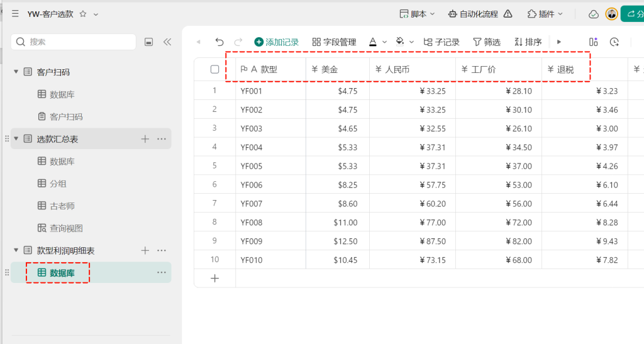The image size is (644, 344).
Task: Select the ¥9.43 tax refund cell
Action: (x=585, y=241)
